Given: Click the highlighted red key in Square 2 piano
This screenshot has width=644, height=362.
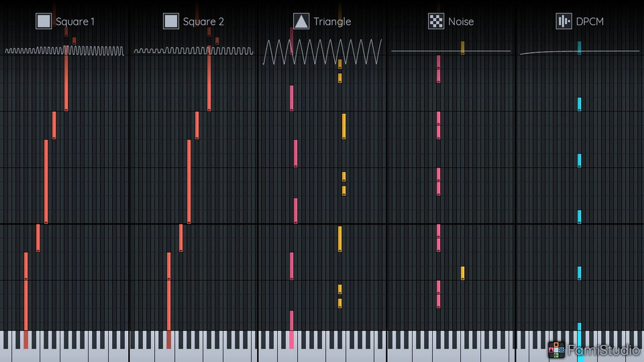Looking at the screenshot, I should [168, 340].
